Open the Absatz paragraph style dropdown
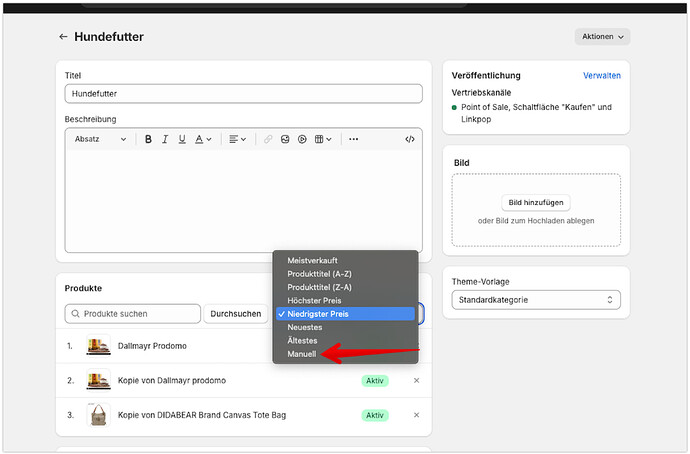The height and width of the screenshot is (454, 690). coord(100,139)
